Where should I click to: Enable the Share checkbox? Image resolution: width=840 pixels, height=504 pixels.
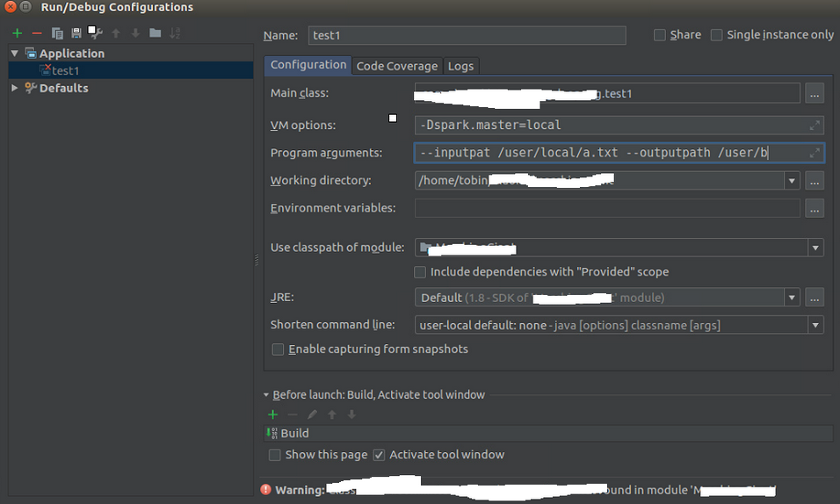660,35
